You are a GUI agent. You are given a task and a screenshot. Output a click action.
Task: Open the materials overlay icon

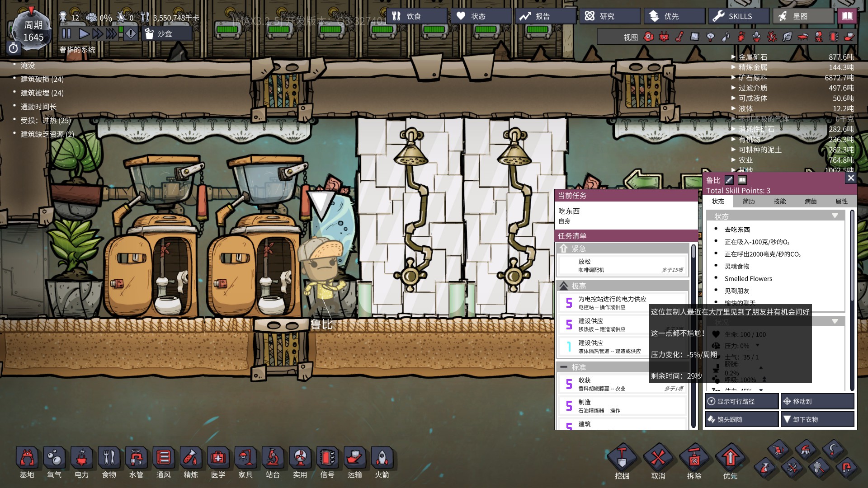[x=695, y=37]
